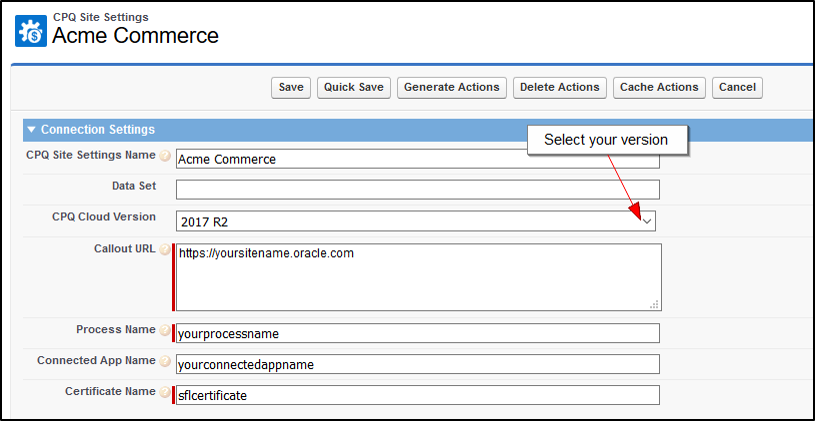Click the Certificate Name input field

417,395
